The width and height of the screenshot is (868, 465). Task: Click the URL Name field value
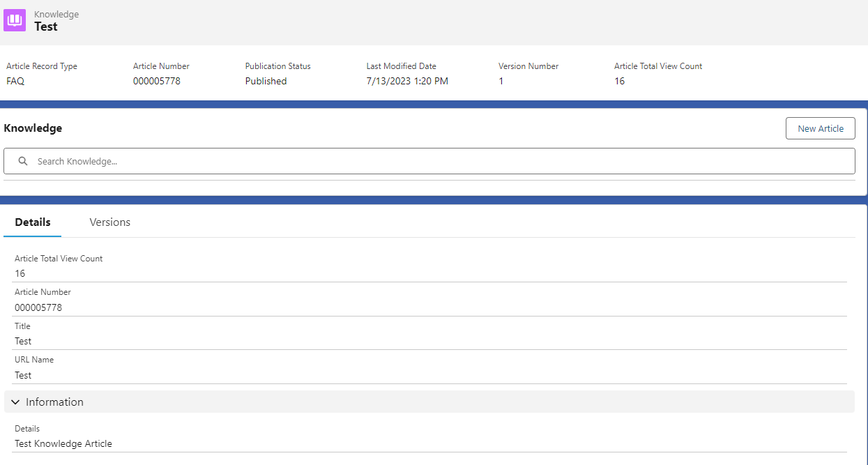tap(23, 375)
